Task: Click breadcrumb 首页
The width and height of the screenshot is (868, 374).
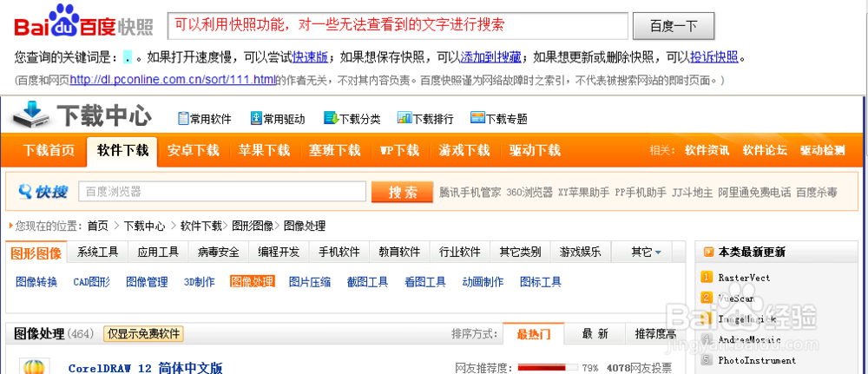Action: 98,226
